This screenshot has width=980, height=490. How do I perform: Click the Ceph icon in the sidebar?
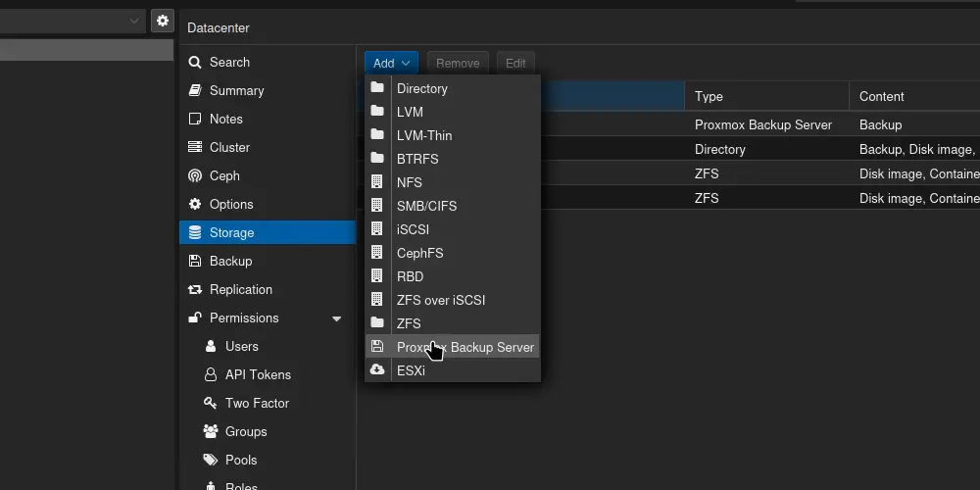click(195, 175)
